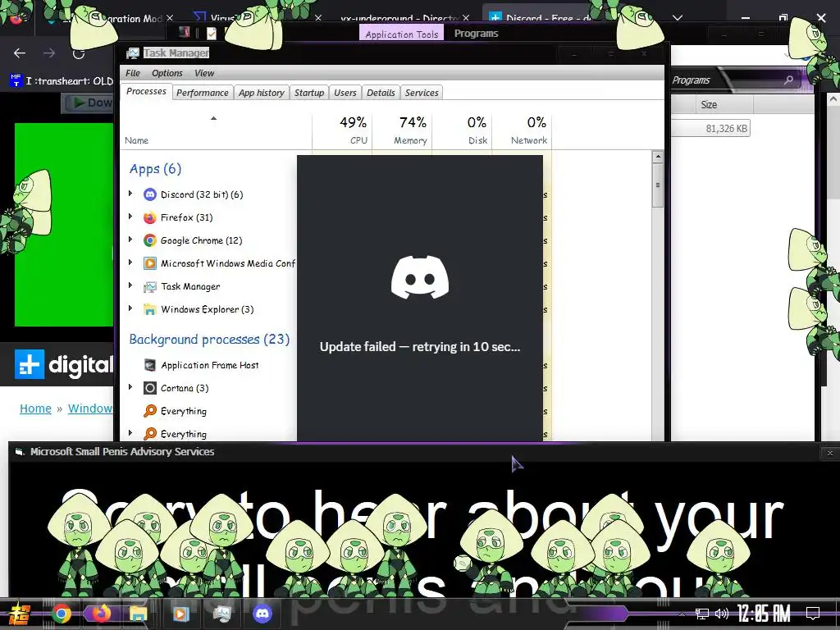Image resolution: width=840 pixels, height=630 pixels.
Task: Open Discord from the taskbar
Action: 262,614
